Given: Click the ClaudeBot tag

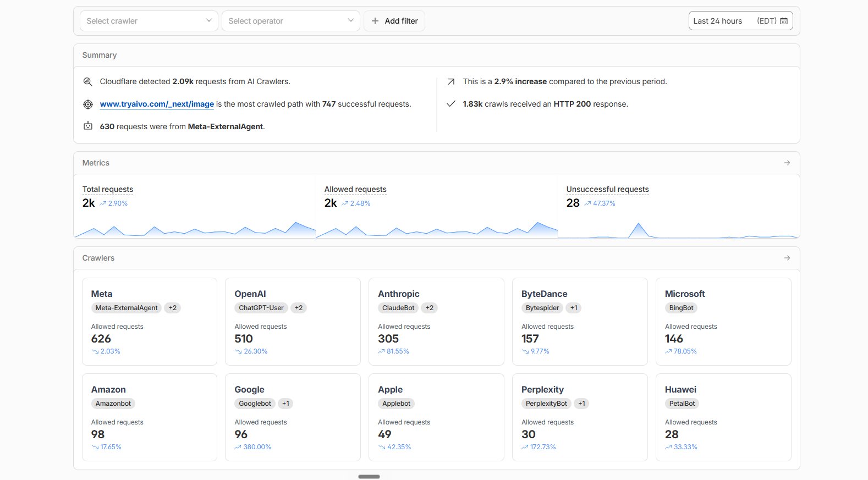Looking at the screenshot, I should [398, 308].
